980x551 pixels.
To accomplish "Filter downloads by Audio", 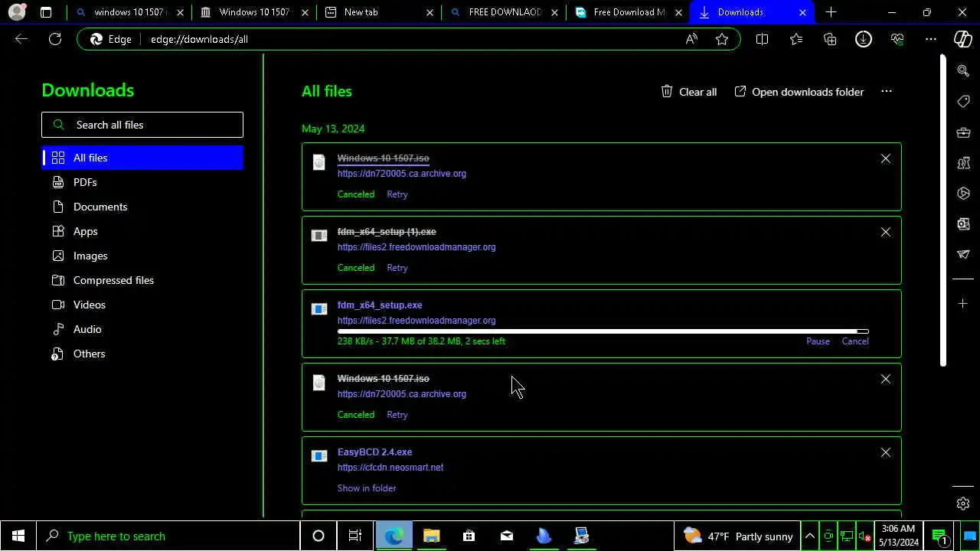I will [x=142, y=329].
